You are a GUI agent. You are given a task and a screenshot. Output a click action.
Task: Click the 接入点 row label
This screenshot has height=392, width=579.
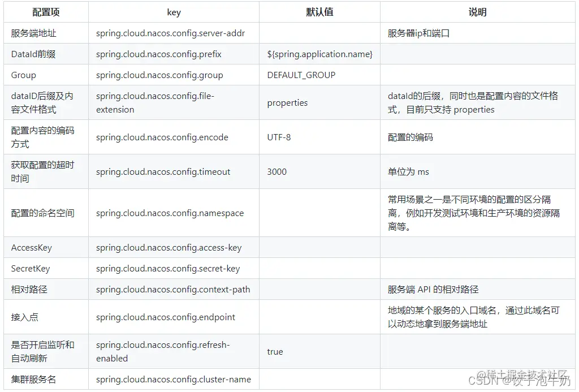pyautogui.click(x=24, y=317)
